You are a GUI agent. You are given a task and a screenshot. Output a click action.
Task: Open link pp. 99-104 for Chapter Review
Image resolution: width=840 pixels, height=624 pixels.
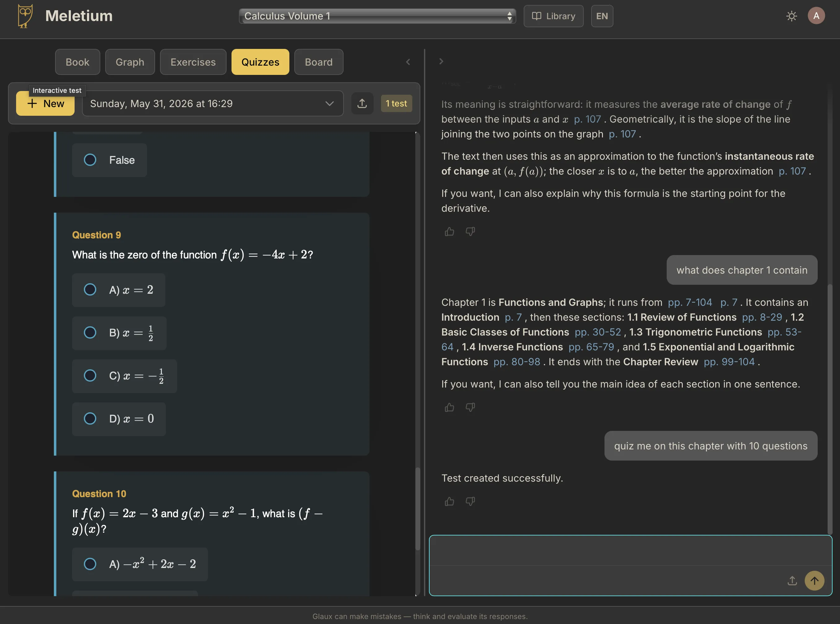(x=729, y=362)
